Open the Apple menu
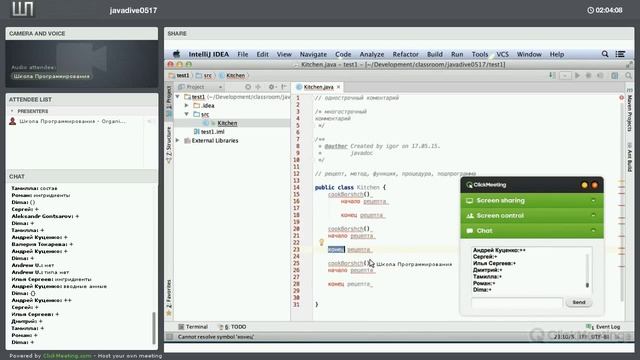The image size is (640, 360). pyautogui.click(x=176, y=54)
